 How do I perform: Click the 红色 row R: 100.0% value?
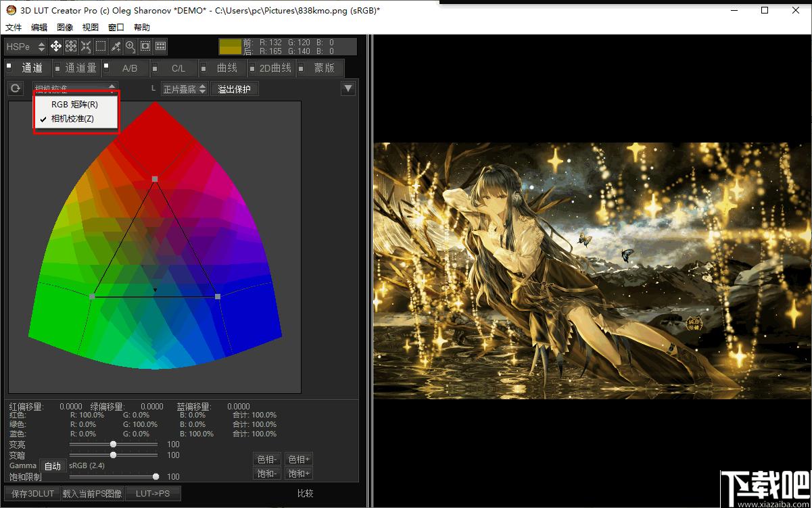click(x=87, y=415)
